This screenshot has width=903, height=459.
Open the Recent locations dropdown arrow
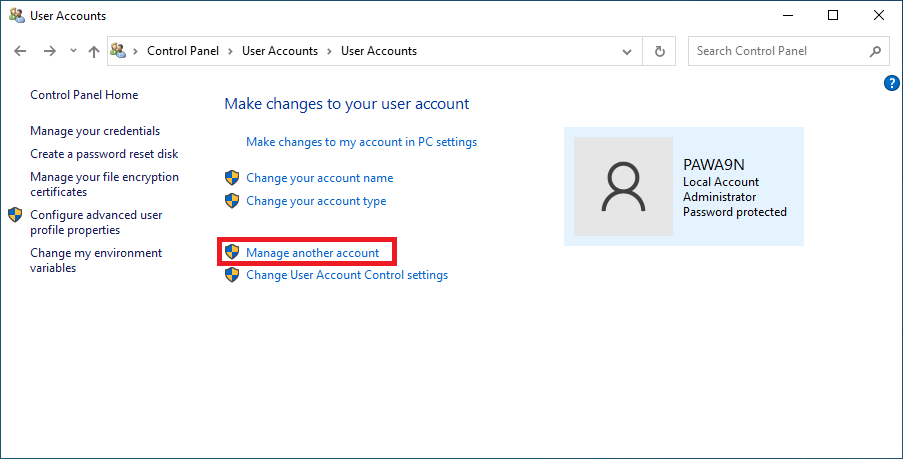pos(73,51)
